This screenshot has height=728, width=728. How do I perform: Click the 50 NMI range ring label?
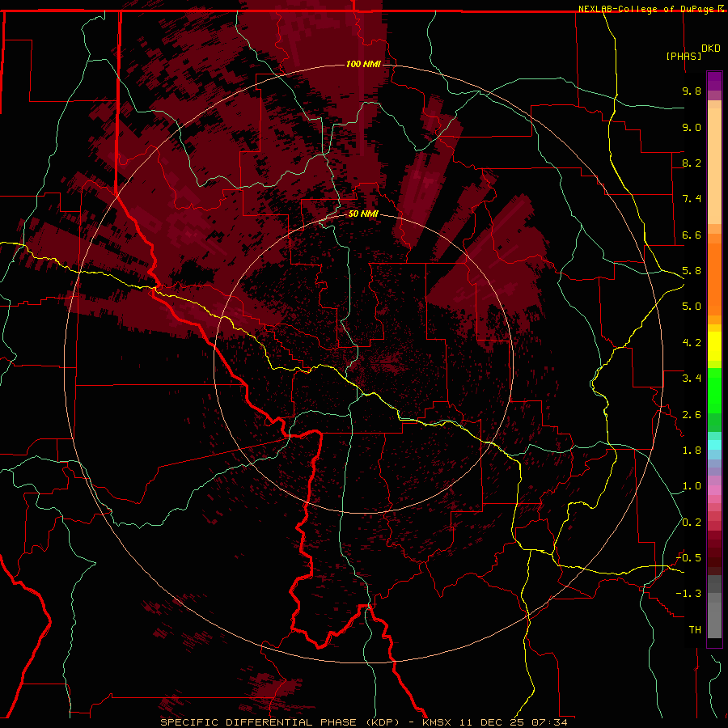363,214
